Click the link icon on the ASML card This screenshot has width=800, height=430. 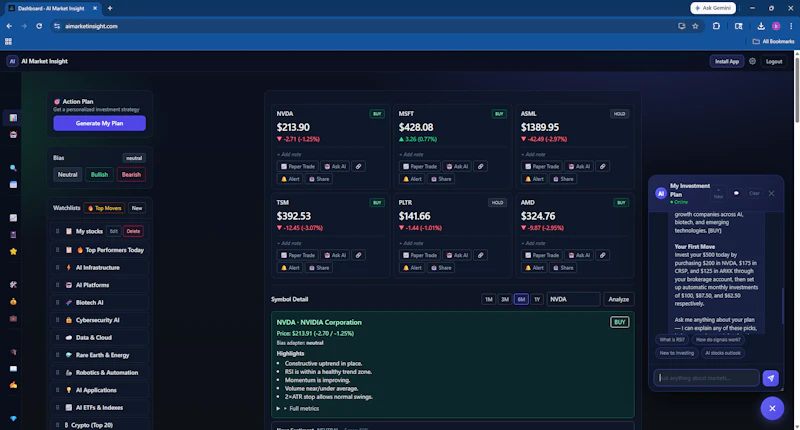pyautogui.click(x=603, y=166)
